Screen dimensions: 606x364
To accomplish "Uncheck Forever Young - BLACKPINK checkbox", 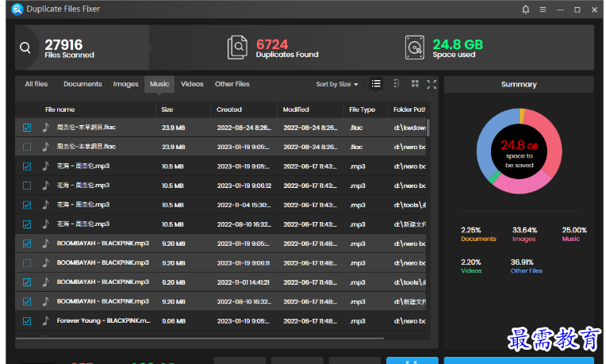I will click(27, 320).
